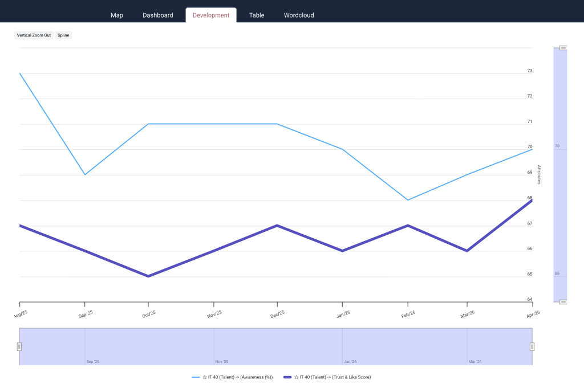The height and width of the screenshot is (392, 584).
Task: Switch to the Map tab
Action: point(116,15)
